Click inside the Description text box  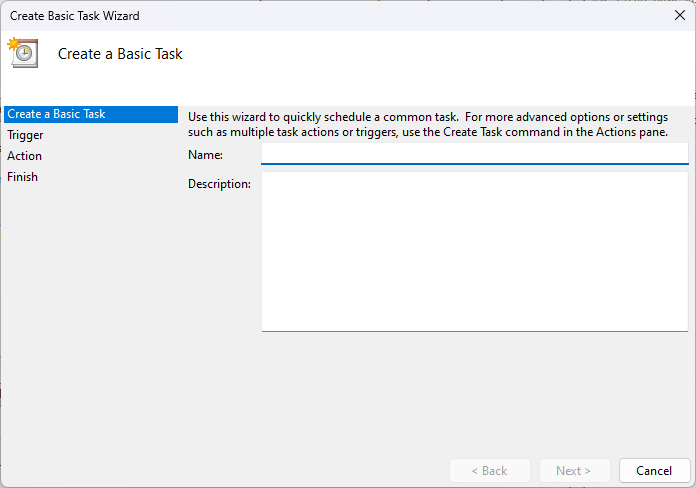click(x=474, y=251)
